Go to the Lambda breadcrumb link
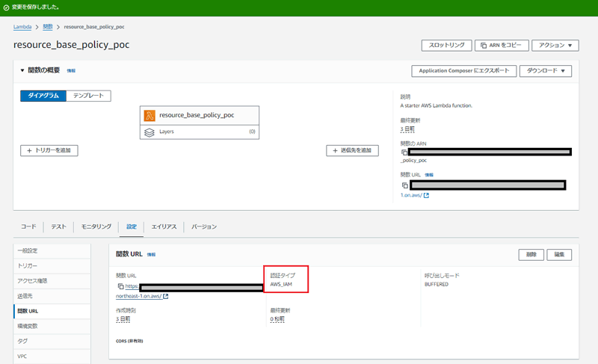 (22, 27)
